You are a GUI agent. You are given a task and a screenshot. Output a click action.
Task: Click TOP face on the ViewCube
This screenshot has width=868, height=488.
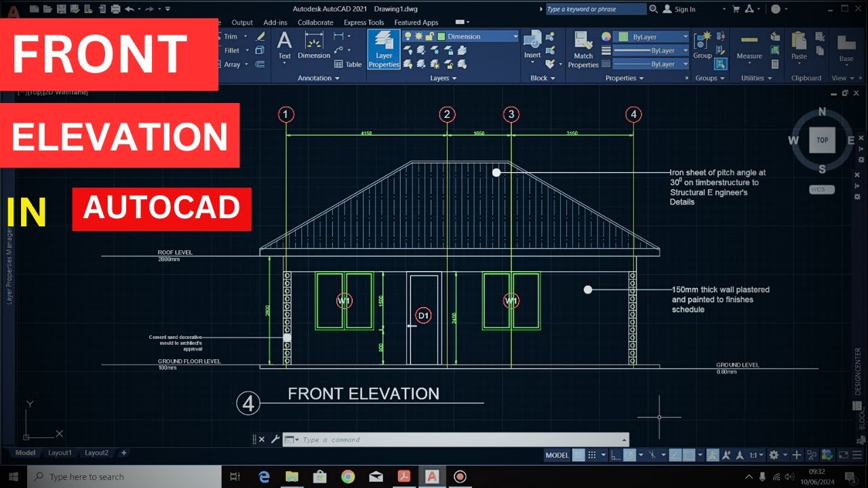(822, 140)
